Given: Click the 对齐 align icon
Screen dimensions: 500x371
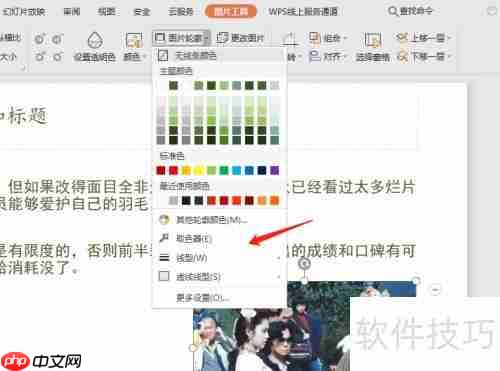Looking at the screenshot, I should click(314, 56).
